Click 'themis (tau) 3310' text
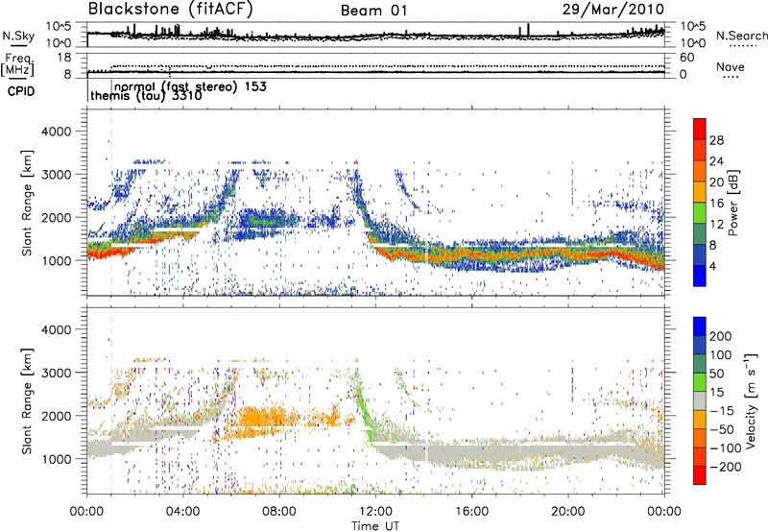 tap(146, 95)
